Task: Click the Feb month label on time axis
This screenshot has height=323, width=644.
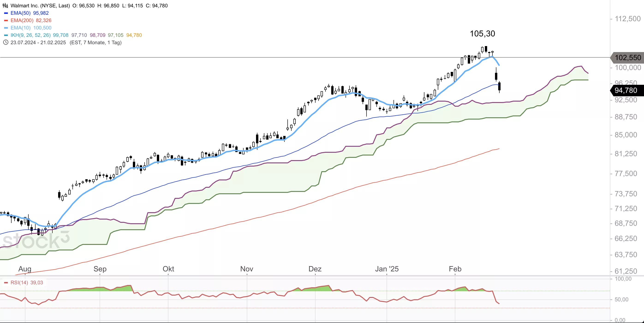Action: click(455, 269)
